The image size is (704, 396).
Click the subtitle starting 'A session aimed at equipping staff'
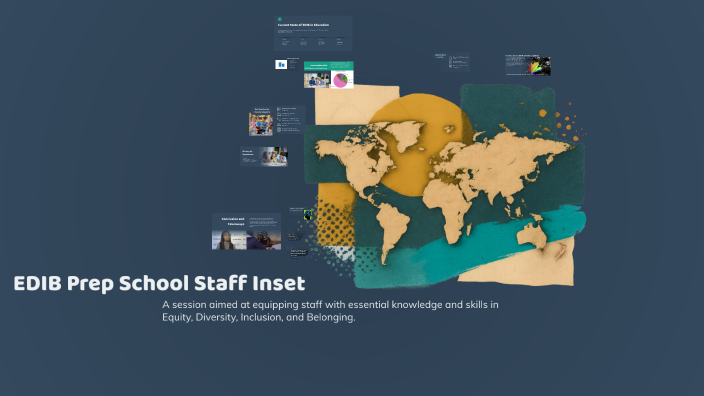[330, 311]
